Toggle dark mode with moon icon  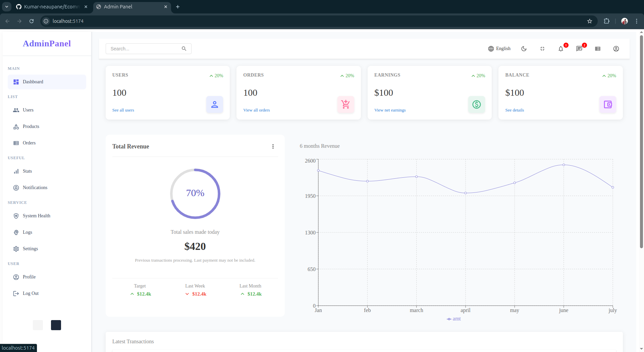click(524, 49)
